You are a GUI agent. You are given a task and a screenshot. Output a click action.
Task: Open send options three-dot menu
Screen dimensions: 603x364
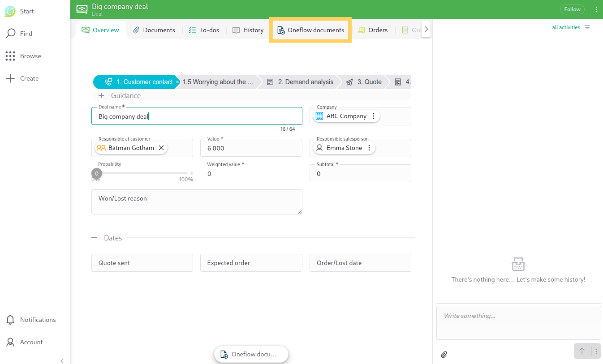596,351
